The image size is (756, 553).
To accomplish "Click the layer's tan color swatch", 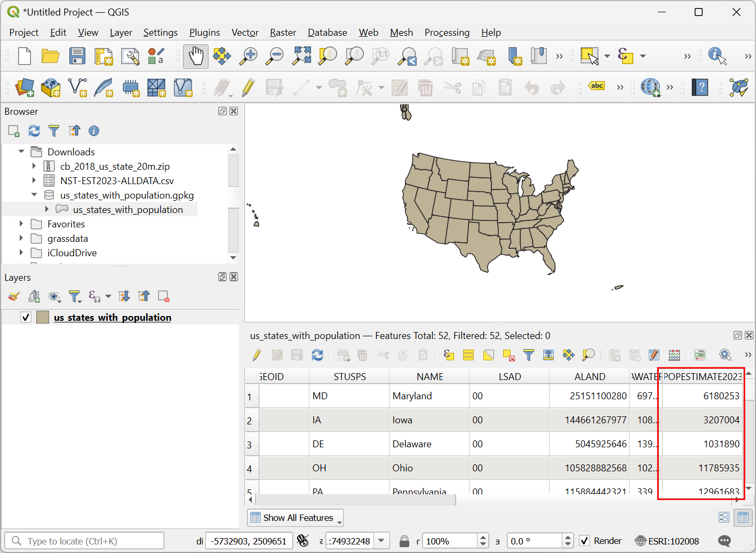I will 43,318.
